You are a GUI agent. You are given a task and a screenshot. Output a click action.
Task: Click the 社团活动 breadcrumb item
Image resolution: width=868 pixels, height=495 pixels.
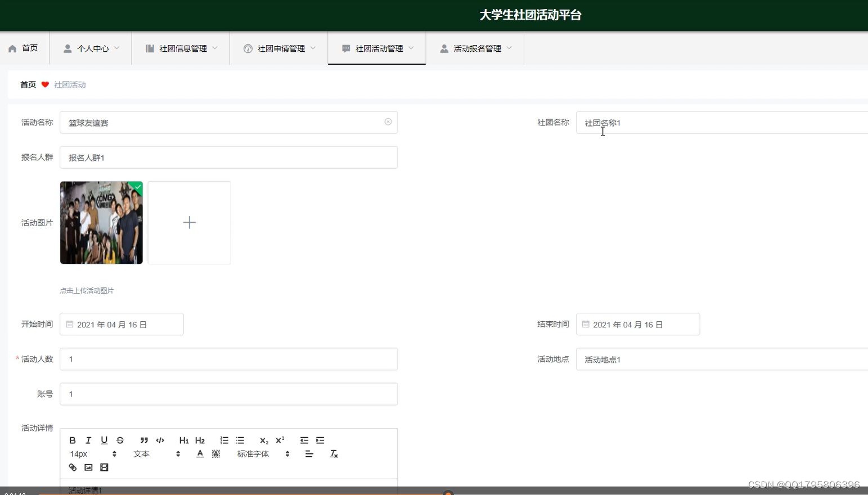point(70,84)
